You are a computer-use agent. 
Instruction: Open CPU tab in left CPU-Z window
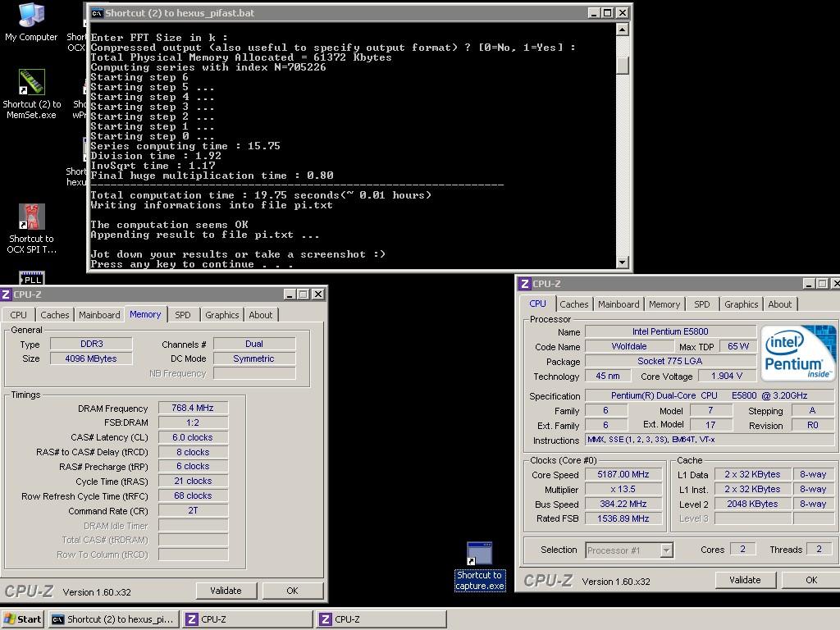coord(18,315)
